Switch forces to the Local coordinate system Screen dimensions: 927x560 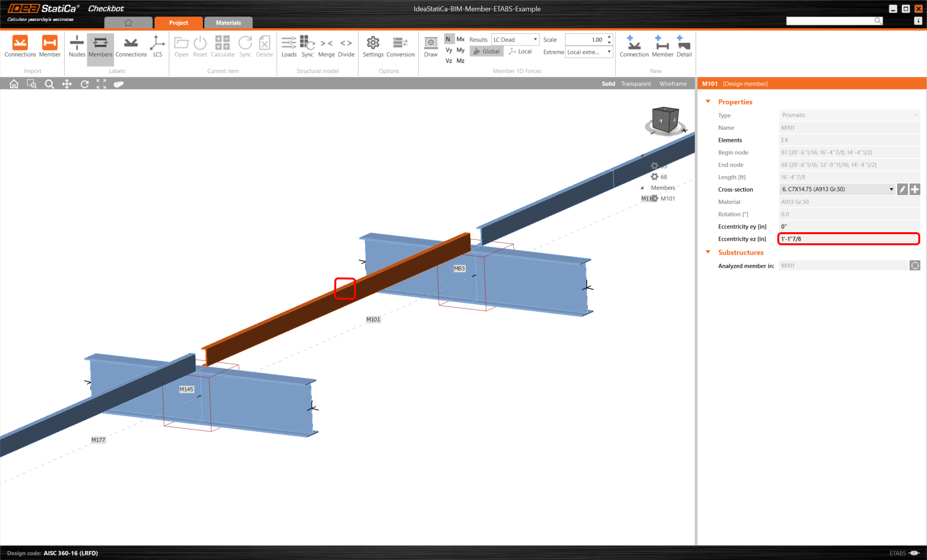(x=520, y=51)
